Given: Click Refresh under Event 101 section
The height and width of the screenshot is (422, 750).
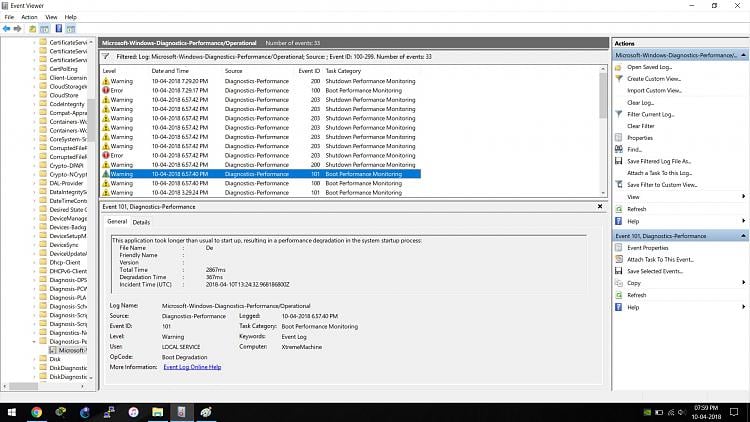Looking at the screenshot, I should (637, 295).
